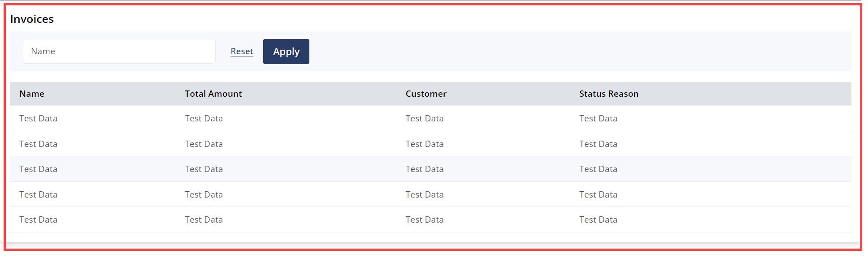Open the first row's Name cell
868x271 pixels.
[38, 119]
